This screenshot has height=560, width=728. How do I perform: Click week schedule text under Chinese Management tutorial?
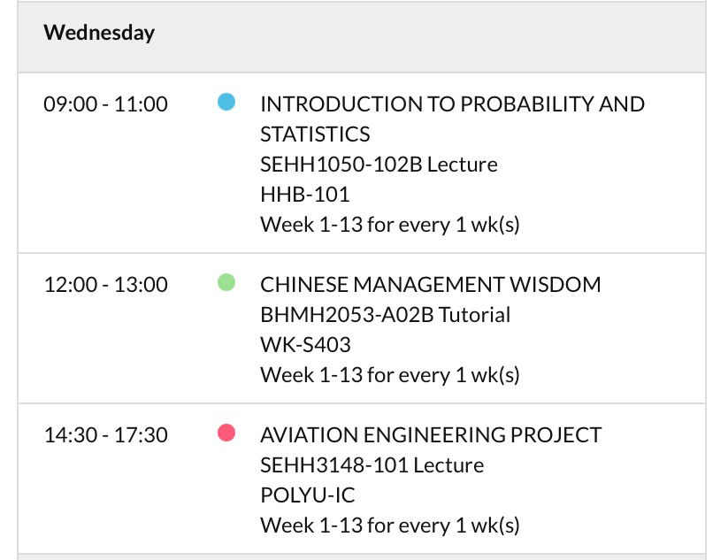point(389,375)
